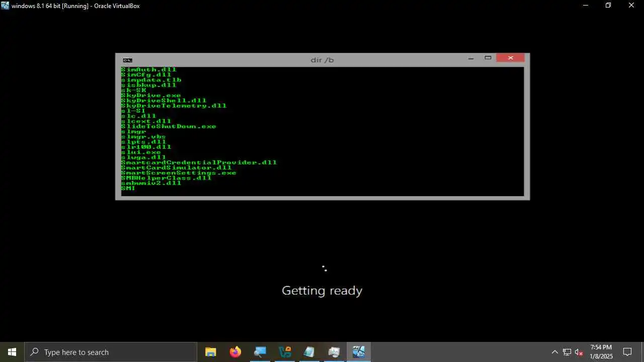Click the sk-SK folder entry

(133, 90)
